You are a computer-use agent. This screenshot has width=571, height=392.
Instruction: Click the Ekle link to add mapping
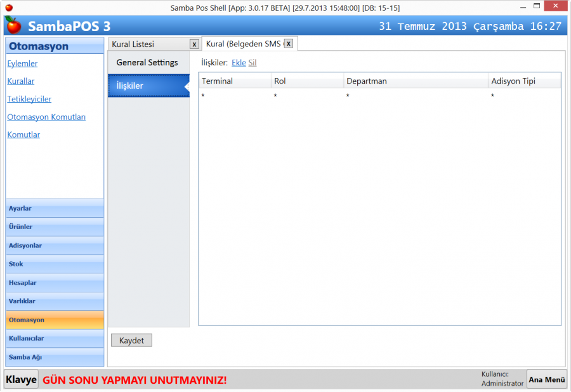coord(239,63)
